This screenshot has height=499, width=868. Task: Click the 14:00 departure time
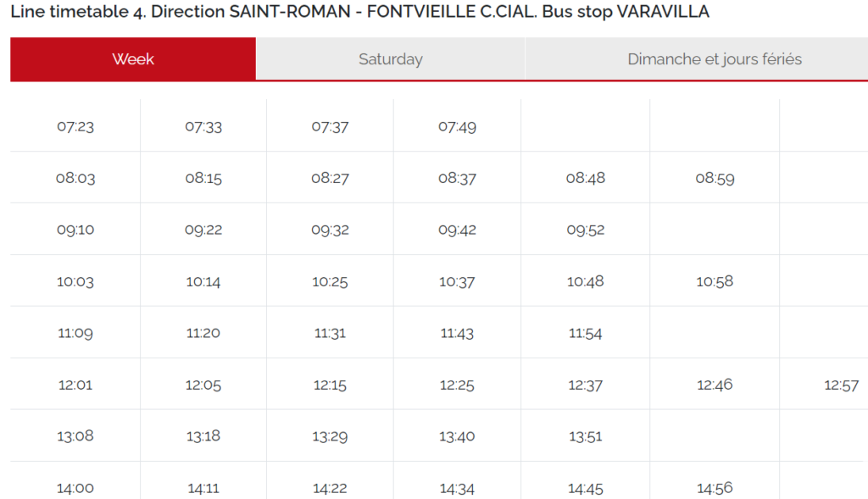click(x=74, y=487)
